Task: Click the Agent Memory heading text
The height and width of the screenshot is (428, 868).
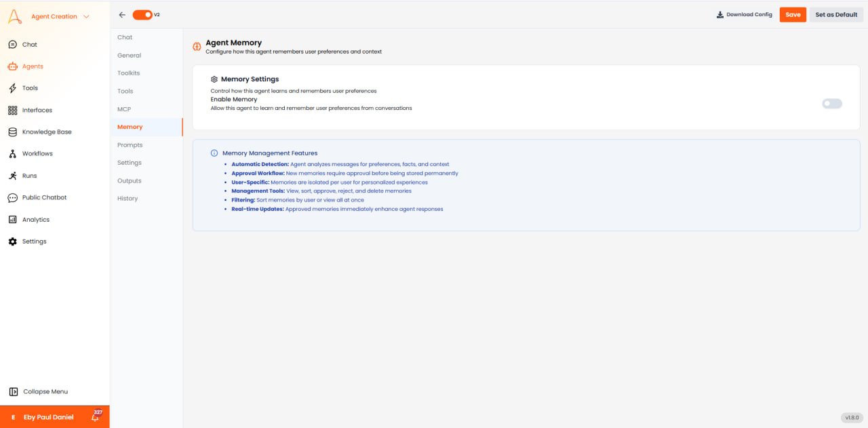Action: (x=234, y=43)
